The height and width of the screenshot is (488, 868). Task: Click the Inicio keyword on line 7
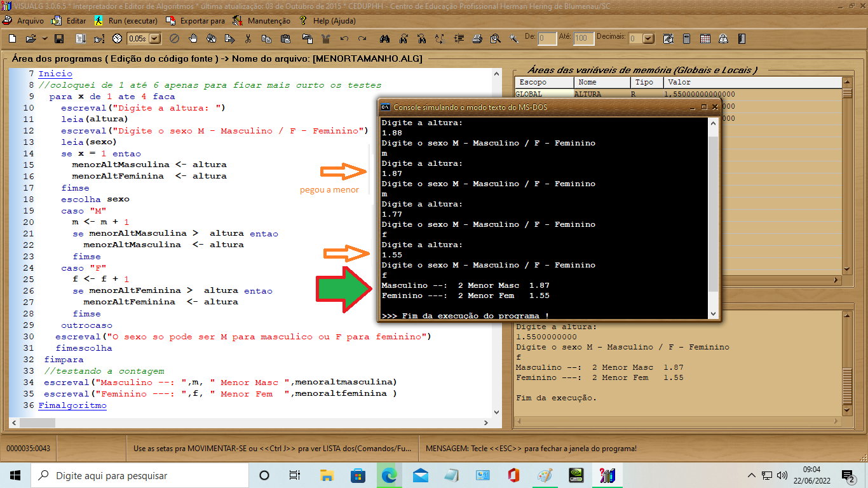click(55, 74)
